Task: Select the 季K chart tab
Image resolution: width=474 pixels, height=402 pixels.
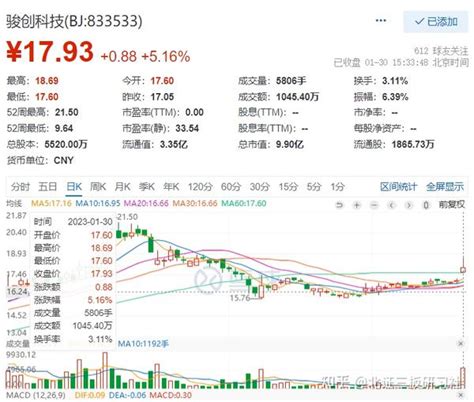Action: [147, 186]
